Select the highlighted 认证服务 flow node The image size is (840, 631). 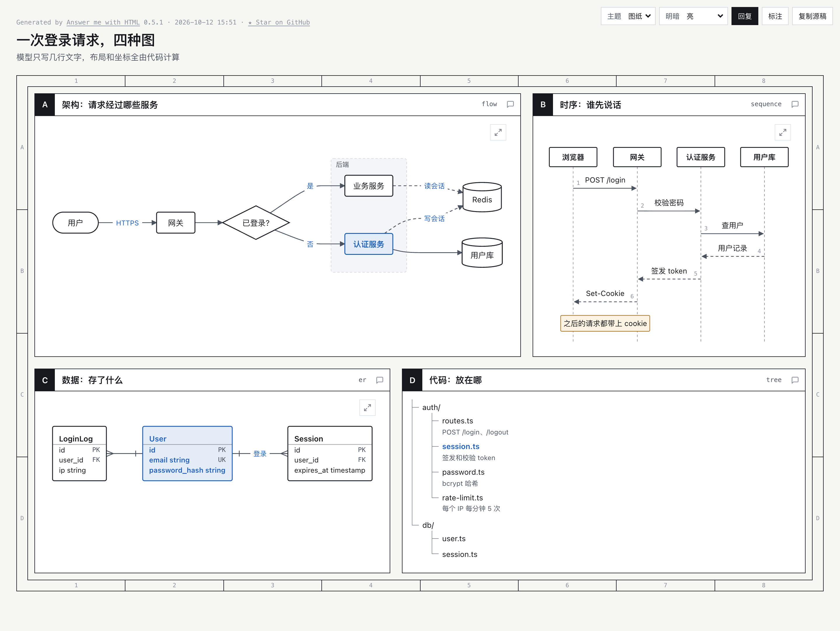369,244
